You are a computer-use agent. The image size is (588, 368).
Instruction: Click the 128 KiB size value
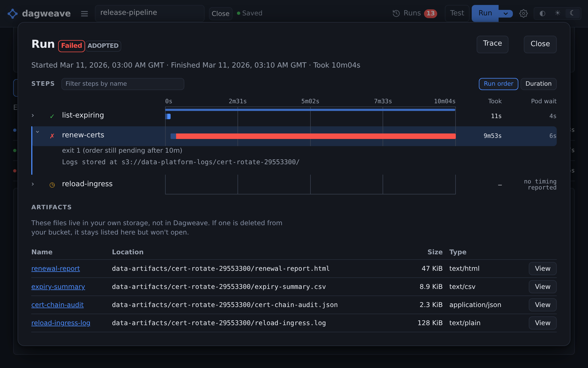pos(430,323)
